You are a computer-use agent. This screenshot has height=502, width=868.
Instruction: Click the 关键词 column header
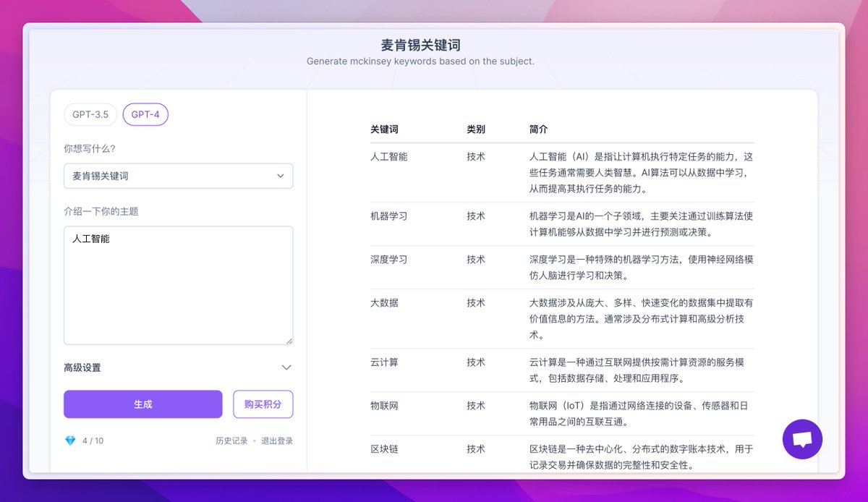(384, 129)
